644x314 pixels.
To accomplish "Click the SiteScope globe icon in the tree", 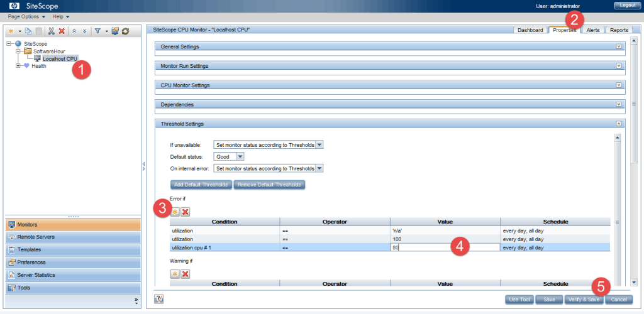I will pos(18,43).
